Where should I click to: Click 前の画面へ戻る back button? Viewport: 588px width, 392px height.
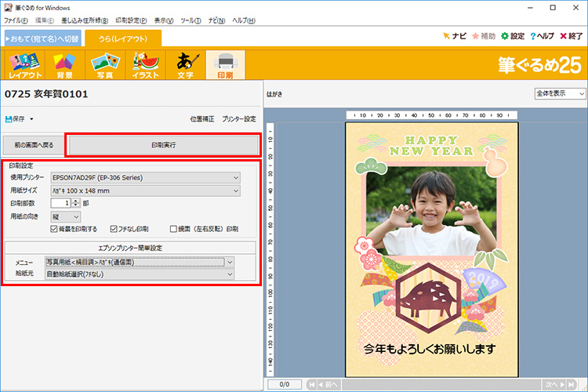34,145
